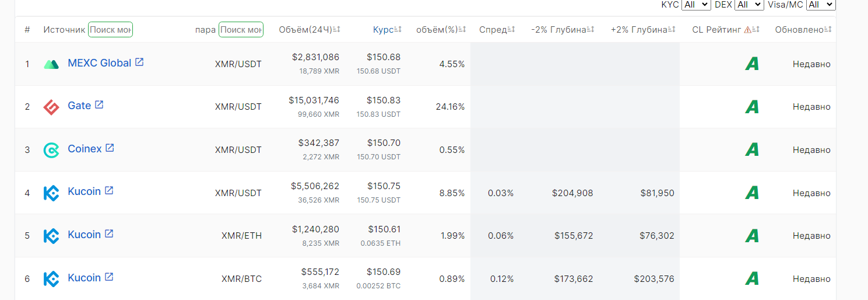
Task: Open the KYC filter dropdown
Action: tap(695, 5)
